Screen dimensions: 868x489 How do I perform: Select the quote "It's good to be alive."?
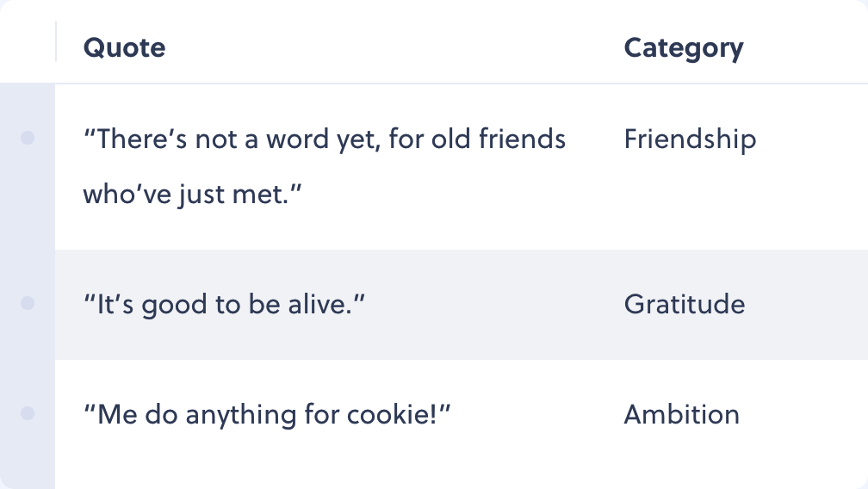pyautogui.click(x=224, y=304)
